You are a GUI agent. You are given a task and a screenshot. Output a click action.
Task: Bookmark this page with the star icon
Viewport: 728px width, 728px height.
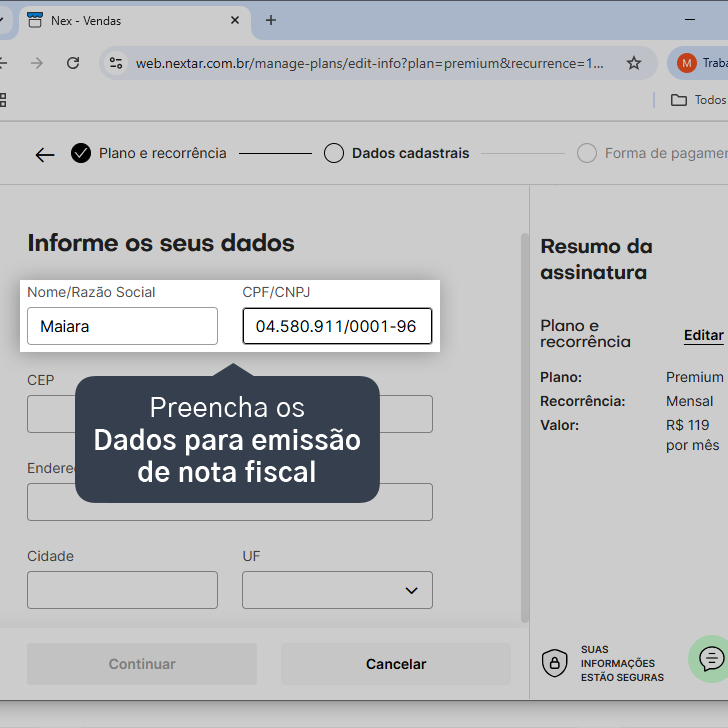click(x=634, y=63)
